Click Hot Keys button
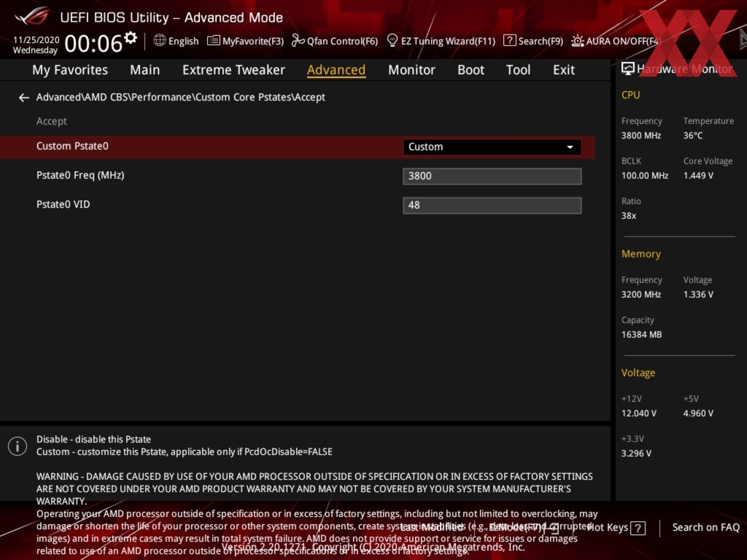Screen dimensions: 747x560 [616, 528]
